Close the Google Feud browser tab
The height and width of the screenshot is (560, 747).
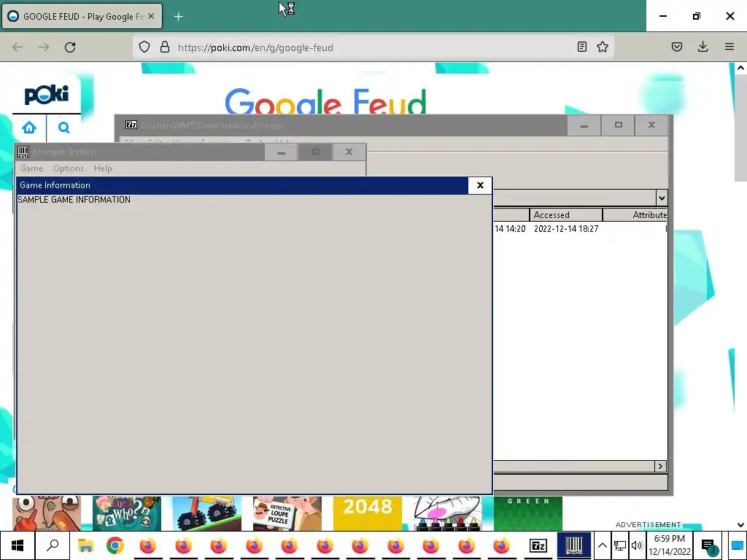(151, 16)
